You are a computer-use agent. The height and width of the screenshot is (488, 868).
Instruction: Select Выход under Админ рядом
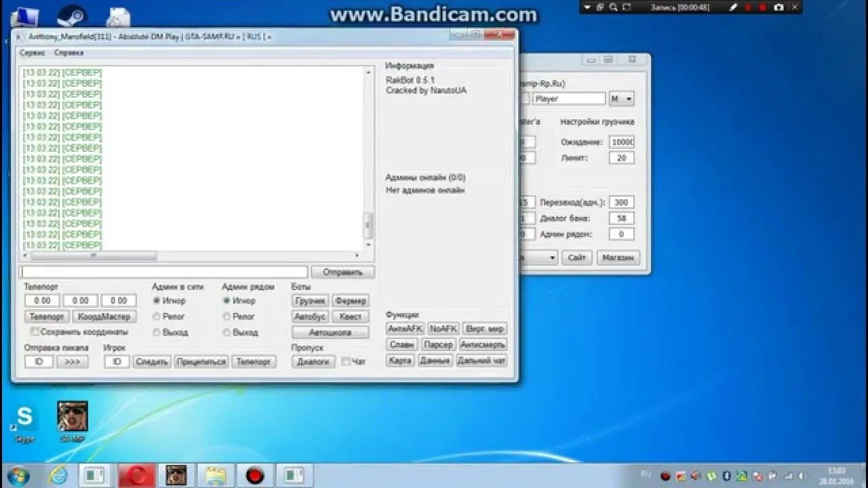tap(226, 332)
